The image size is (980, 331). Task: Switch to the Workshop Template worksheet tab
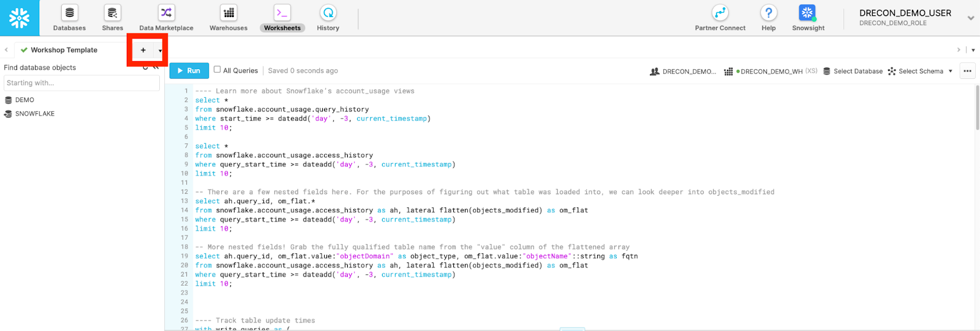pyautogui.click(x=64, y=50)
